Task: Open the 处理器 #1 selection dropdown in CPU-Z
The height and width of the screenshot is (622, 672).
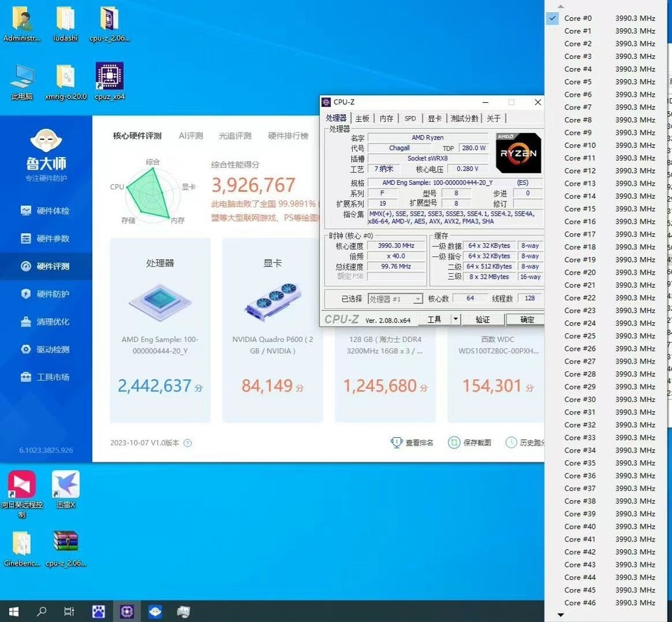Action: click(395, 298)
